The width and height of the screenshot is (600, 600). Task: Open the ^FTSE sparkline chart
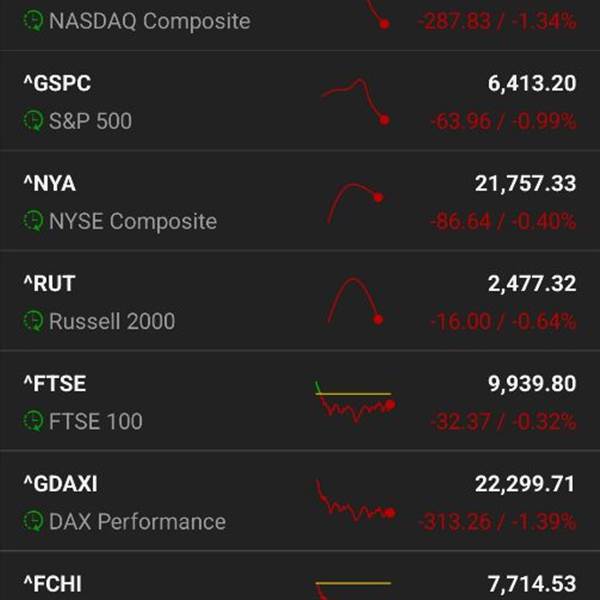click(354, 402)
